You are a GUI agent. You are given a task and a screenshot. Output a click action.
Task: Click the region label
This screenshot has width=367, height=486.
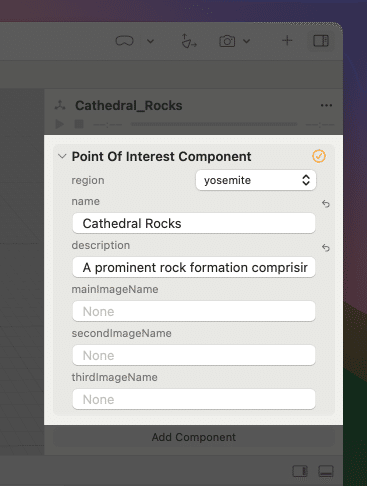(x=88, y=180)
